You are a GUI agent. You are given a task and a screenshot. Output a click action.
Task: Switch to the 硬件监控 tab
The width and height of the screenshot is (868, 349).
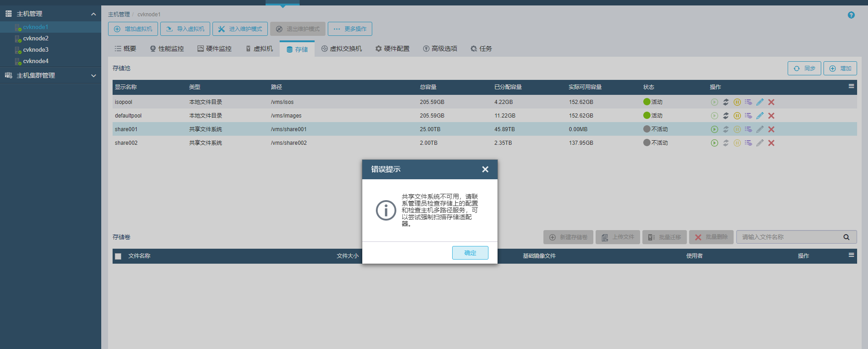tap(214, 49)
